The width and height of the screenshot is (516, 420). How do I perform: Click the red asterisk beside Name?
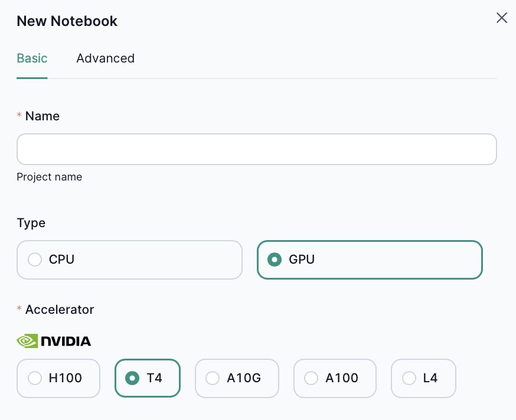point(18,116)
